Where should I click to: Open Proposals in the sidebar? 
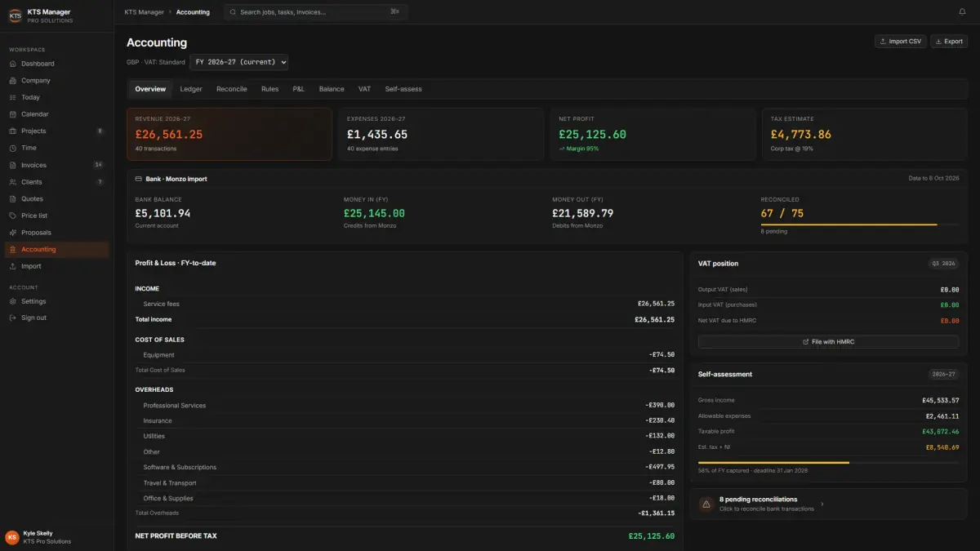click(x=56, y=233)
